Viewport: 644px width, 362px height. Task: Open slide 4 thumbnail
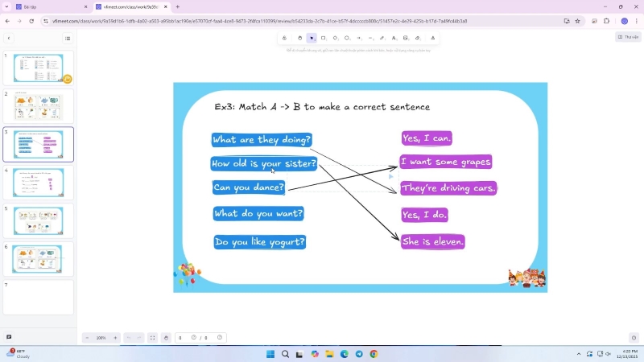(x=39, y=183)
